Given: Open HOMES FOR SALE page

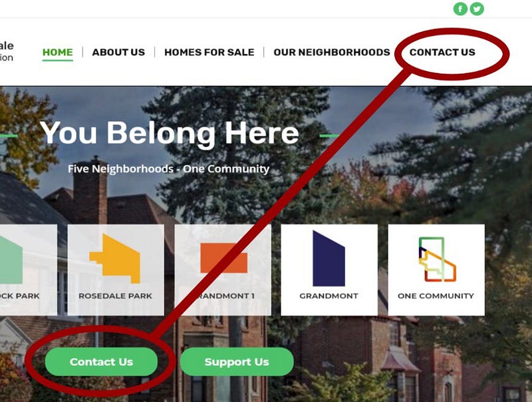Looking at the screenshot, I should pyautogui.click(x=209, y=53).
